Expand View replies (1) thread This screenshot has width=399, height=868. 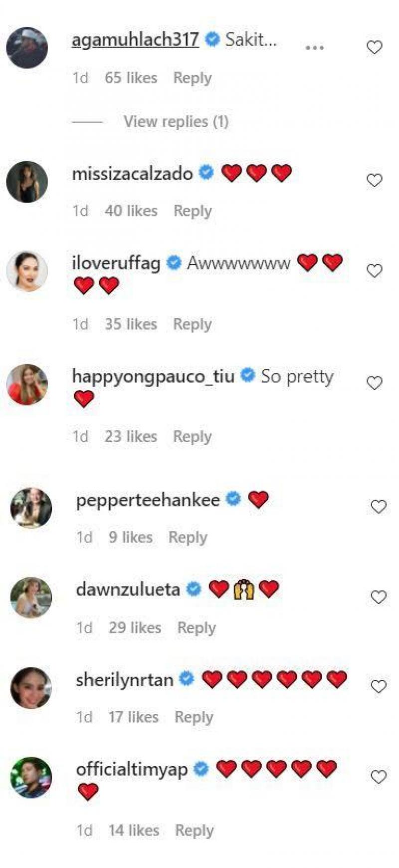pyautogui.click(x=176, y=121)
